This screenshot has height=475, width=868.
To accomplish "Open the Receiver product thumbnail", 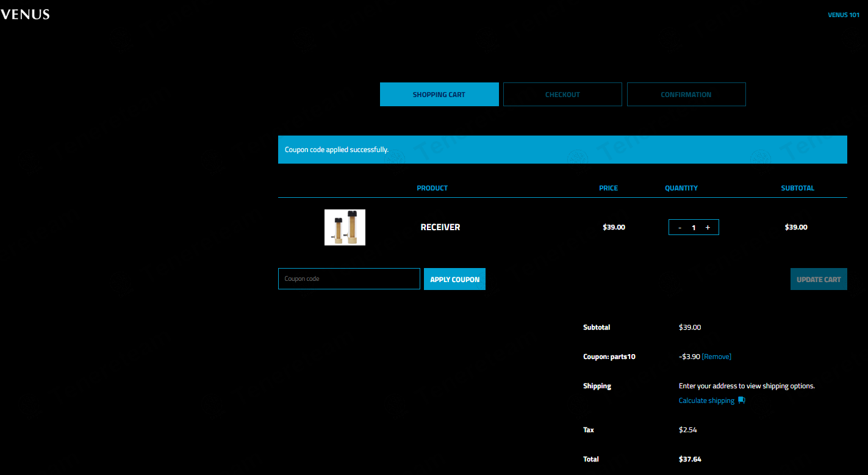I will point(345,227).
